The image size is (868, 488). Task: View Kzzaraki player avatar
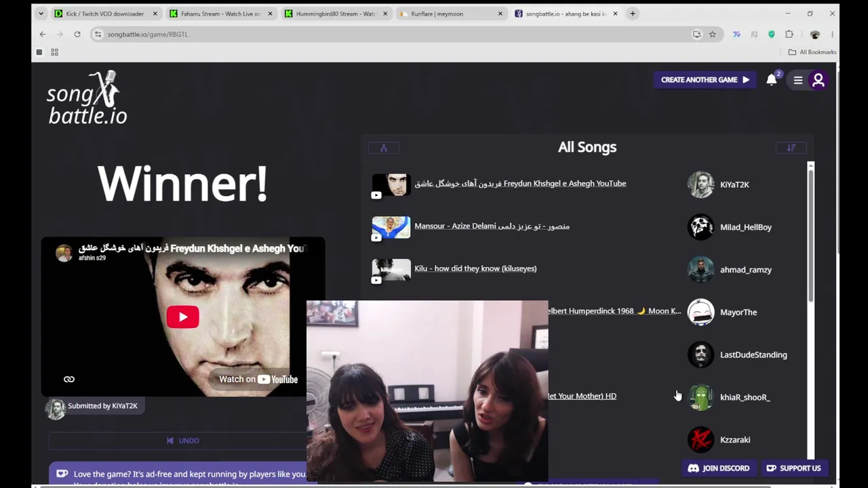coord(701,440)
